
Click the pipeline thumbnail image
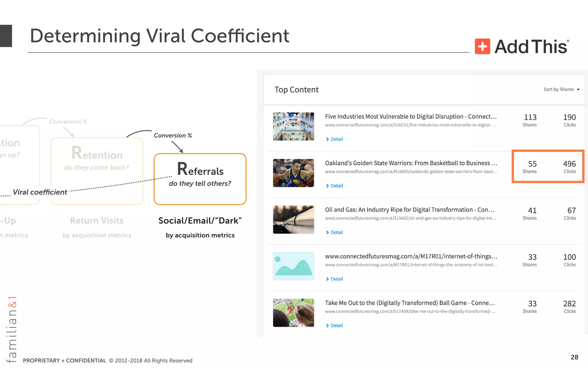[x=293, y=220]
